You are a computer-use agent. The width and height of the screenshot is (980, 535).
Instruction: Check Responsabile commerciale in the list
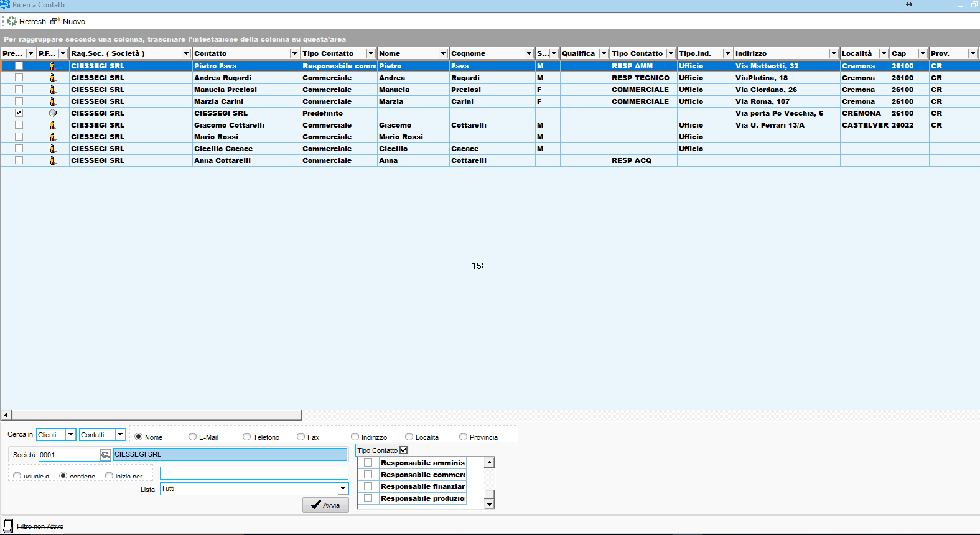coord(368,475)
